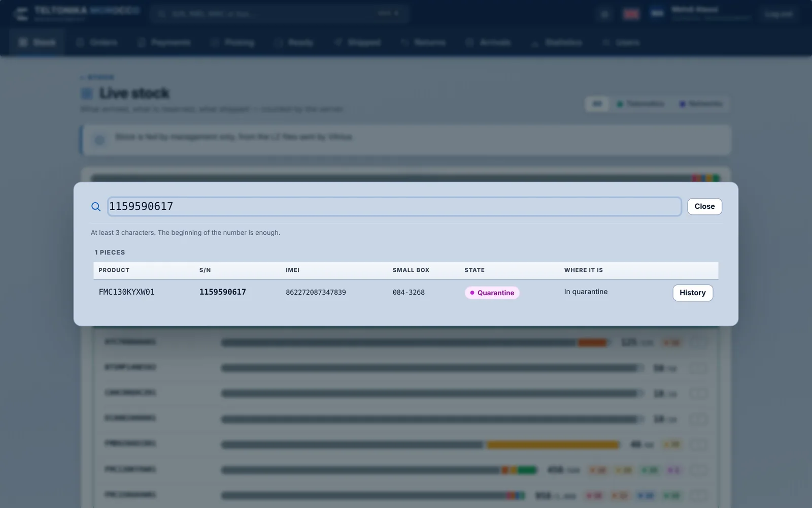Close the search dialog with Close button

pos(704,207)
